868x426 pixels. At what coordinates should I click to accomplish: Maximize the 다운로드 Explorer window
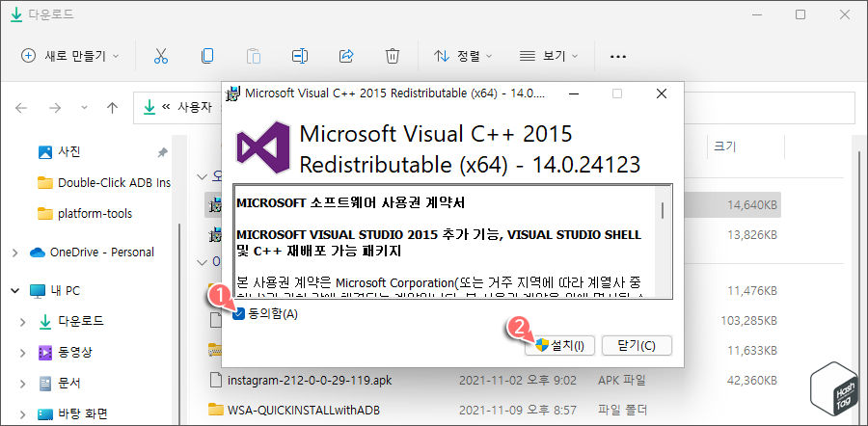coord(800,14)
